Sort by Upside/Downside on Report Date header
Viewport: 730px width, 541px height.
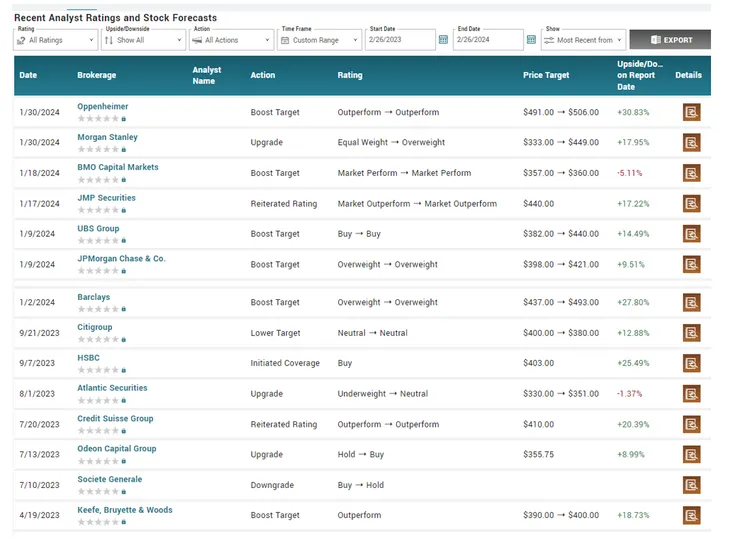[640, 75]
